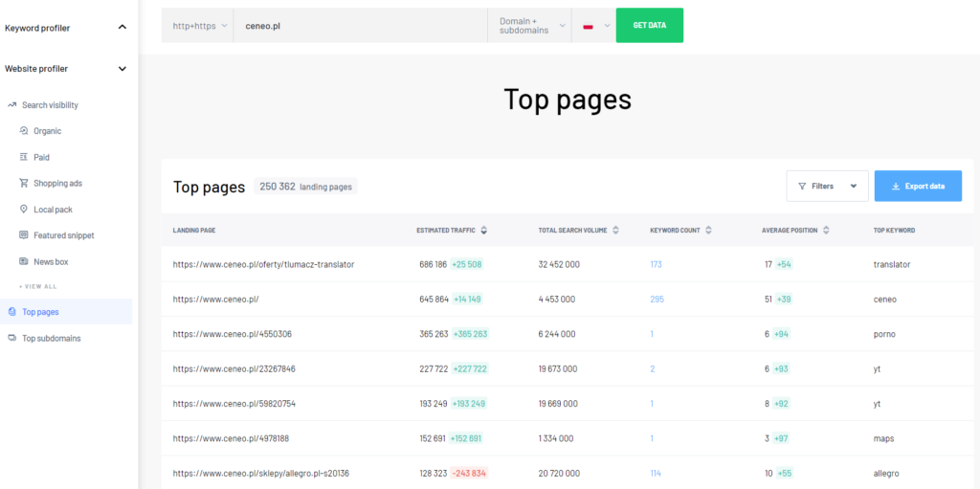Click the top keyword 'allegro'
The image size is (980, 489).
click(887, 474)
